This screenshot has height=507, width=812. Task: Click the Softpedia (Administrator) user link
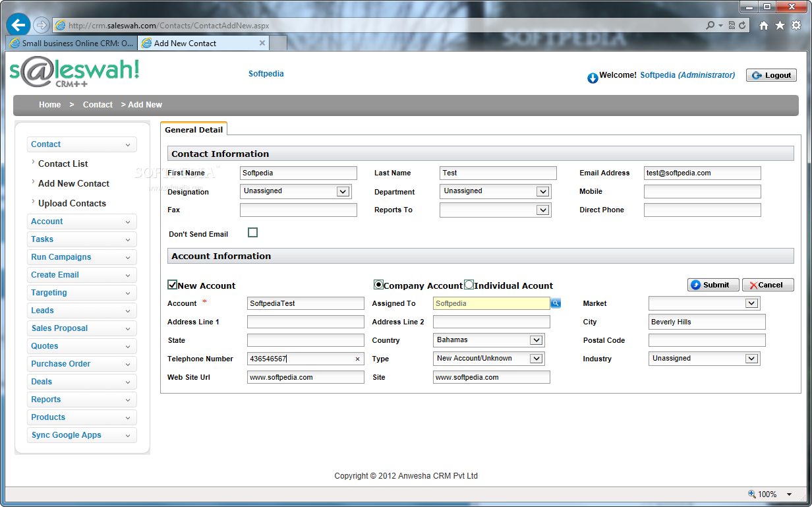click(x=687, y=75)
